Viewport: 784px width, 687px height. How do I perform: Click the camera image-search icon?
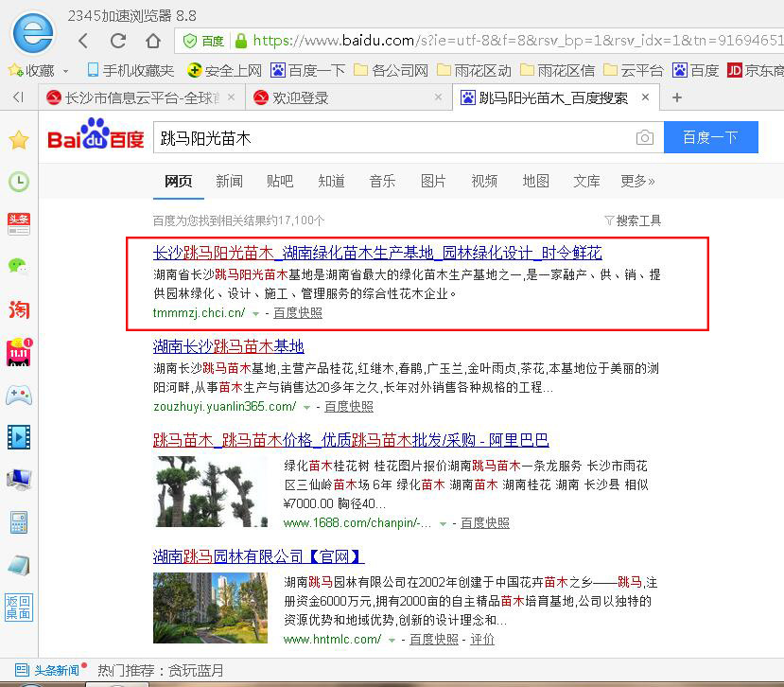coord(644,137)
